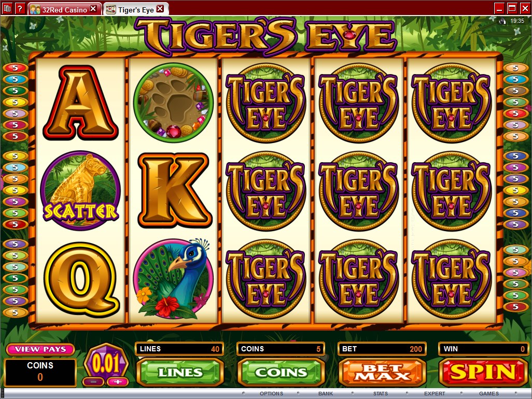
Task: Increase coin size with plus button
Action: coord(117,382)
